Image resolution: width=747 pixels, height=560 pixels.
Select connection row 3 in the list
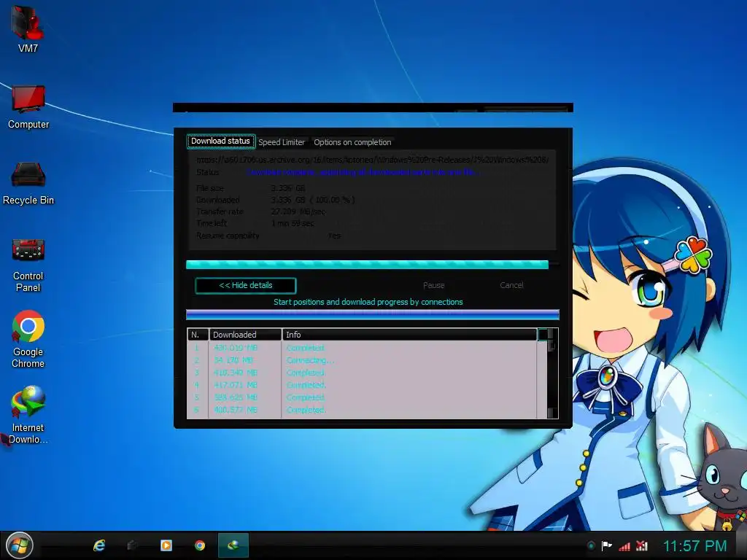[x=362, y=373]
